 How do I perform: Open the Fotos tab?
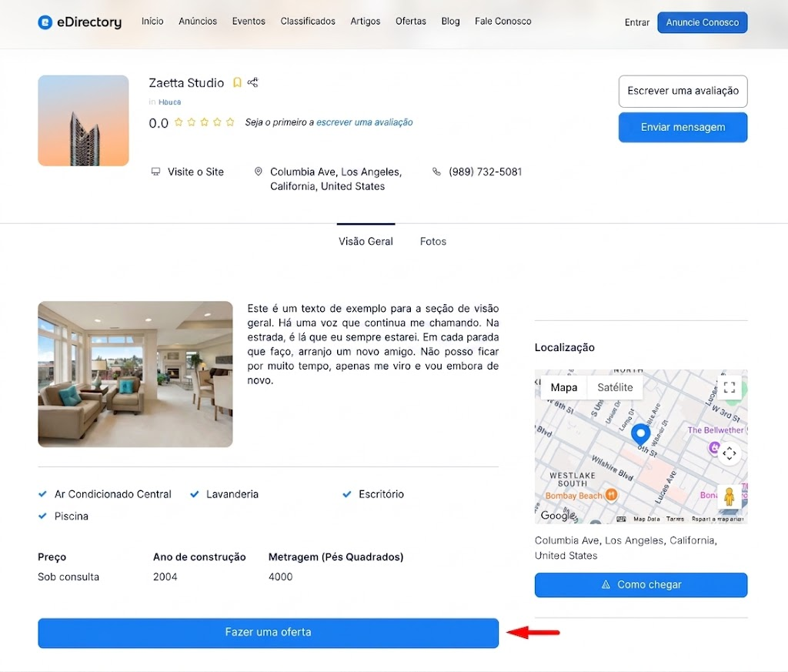(432, 241)
